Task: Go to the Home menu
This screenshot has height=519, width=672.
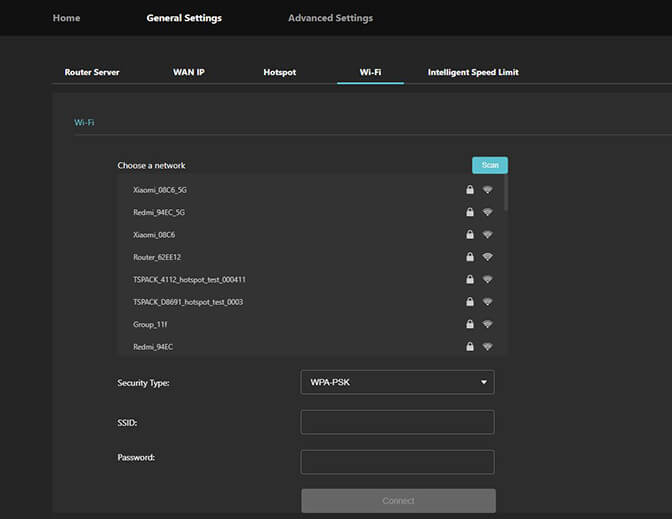Action: pos(66,18)
